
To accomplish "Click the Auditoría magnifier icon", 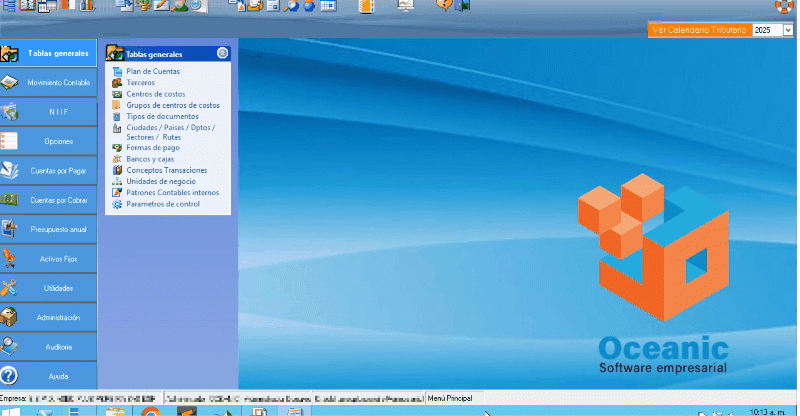I will tap(10, 346).
